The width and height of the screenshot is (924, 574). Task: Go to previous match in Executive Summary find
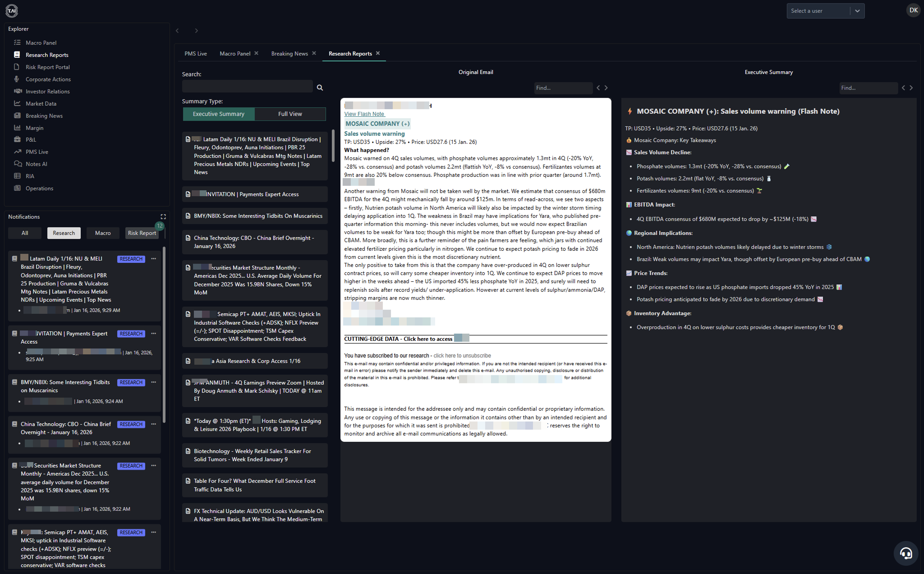coord(903,88)
